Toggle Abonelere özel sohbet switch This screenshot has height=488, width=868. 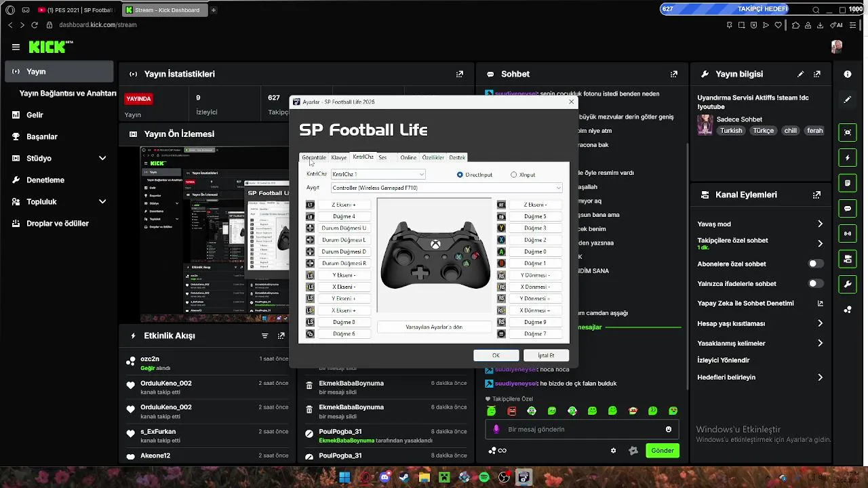[x=816, y=264]
